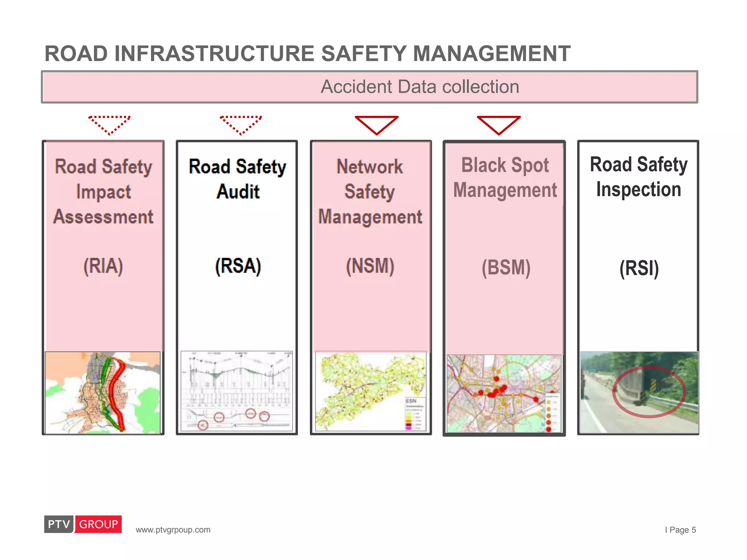Viewport: 747px width, 560px height.
Task: Click the RSI roadside photo with red circle
Action: [x=639, y=392]
